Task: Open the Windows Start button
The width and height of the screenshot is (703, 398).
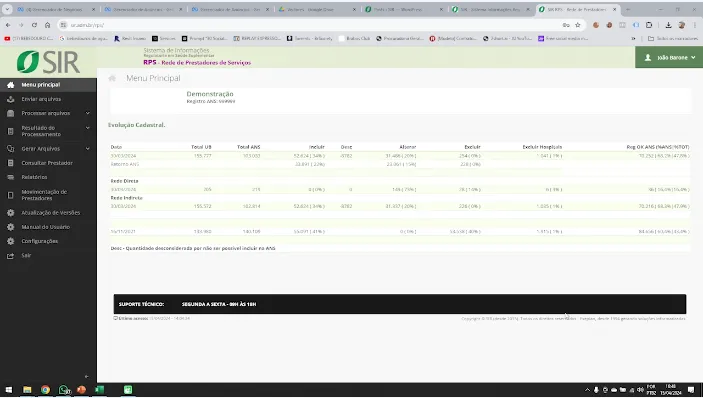Action: [9, 389]
